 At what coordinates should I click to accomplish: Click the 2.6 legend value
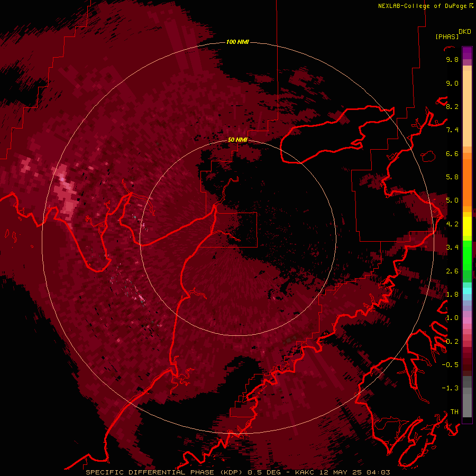coord(452,271)
